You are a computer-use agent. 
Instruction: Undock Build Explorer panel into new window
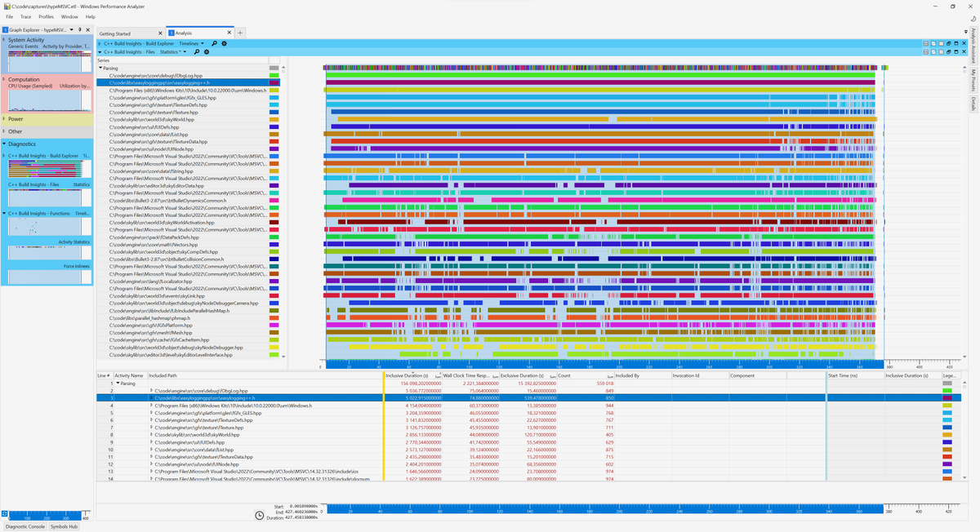948,43
